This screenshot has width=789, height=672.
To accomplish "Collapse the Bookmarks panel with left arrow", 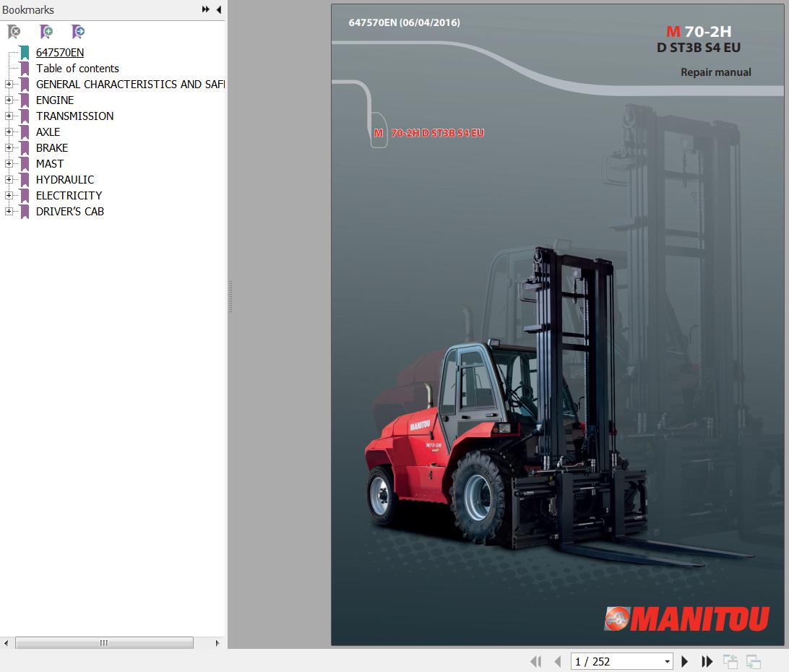I will (x=219, y=9).
